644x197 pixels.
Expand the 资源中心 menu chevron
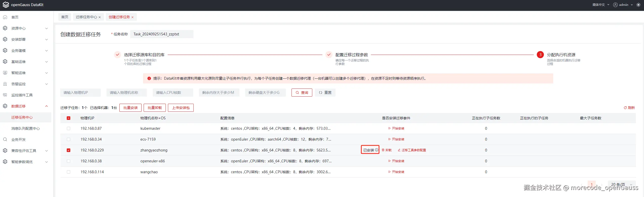pyautogui.click(x=47, y=28)
